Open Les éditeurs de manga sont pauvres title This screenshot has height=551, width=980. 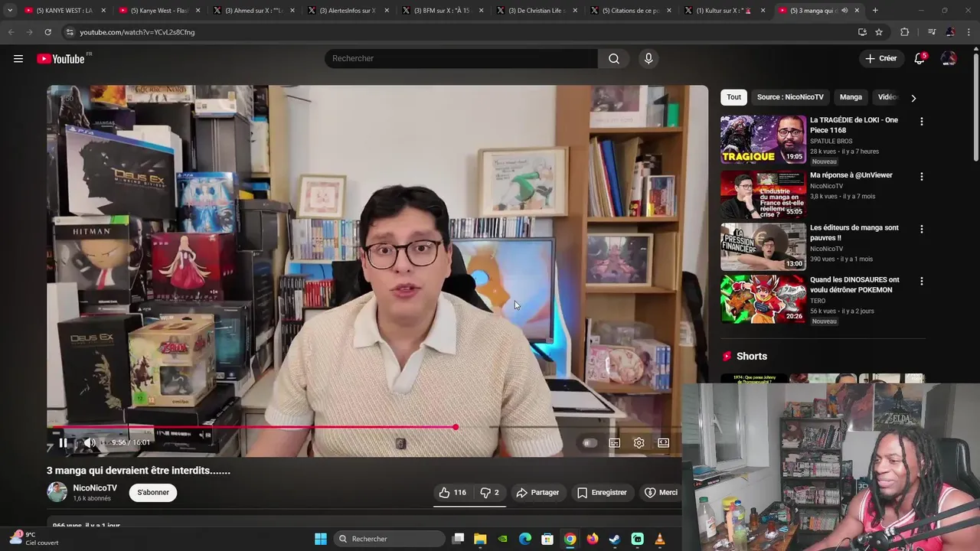click(x=854, y=233)
